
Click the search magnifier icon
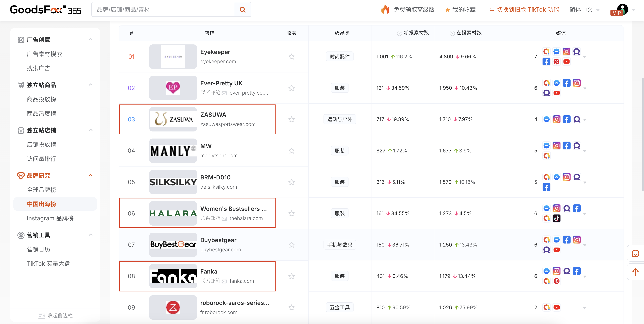pyautogui.click(x=242, y=10)
